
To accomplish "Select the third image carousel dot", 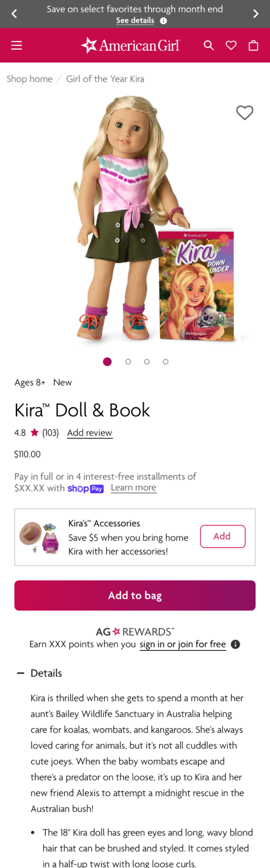I will tap(147, 362).
